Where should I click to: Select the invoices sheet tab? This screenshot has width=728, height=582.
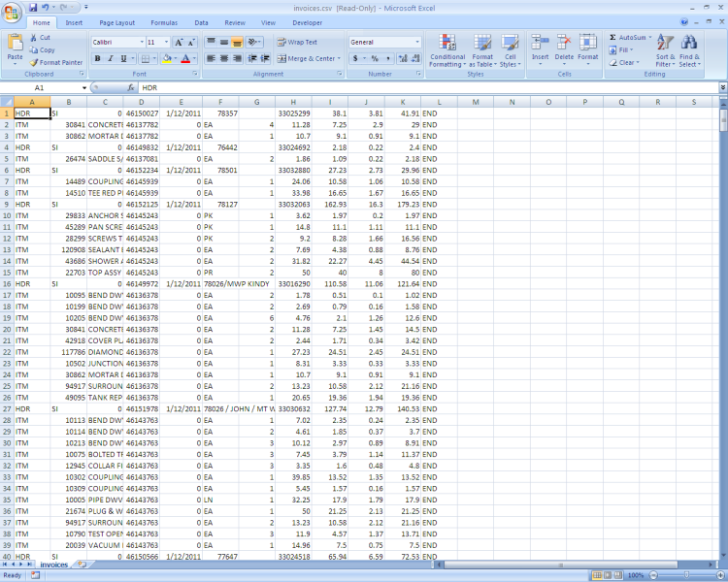point(53,565)
